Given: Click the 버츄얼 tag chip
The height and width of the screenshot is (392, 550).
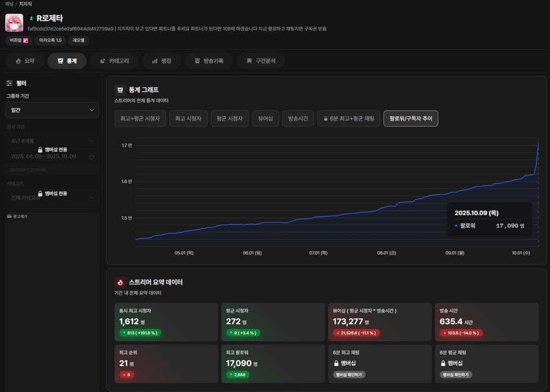Looking at the screenshot, I should pos(18,40).
